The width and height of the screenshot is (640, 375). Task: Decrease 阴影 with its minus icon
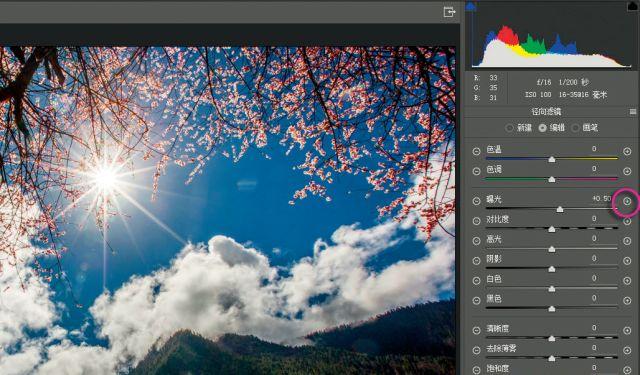(x=476, y=261)
